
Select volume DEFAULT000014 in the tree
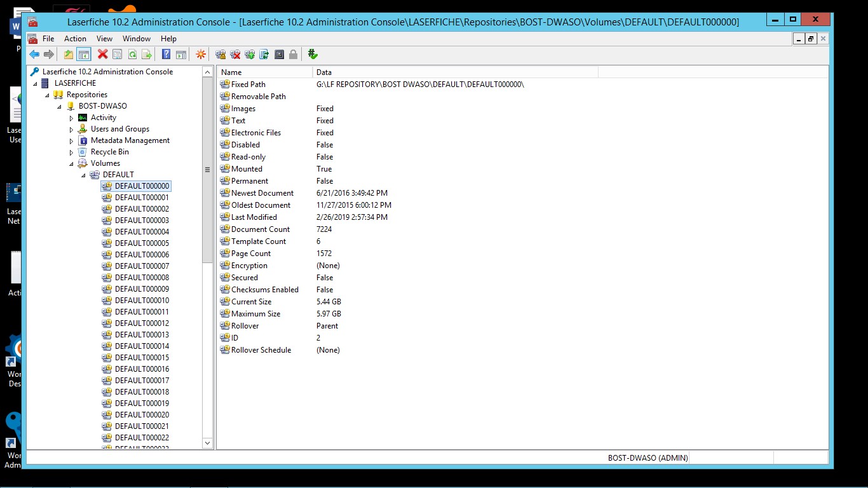click(x=142, y=346)
